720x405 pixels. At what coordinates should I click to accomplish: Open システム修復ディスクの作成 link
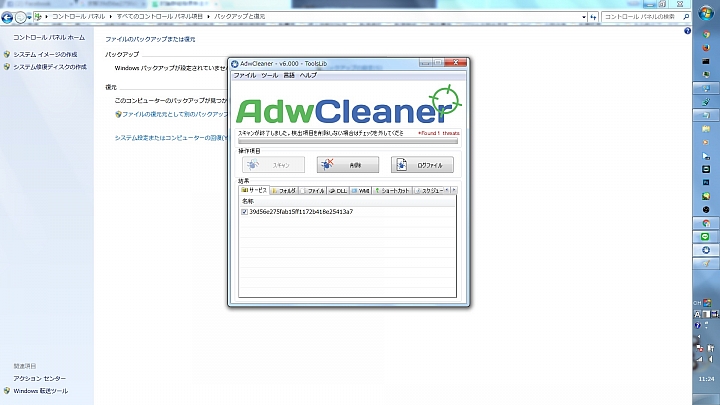tap(50, 67)
